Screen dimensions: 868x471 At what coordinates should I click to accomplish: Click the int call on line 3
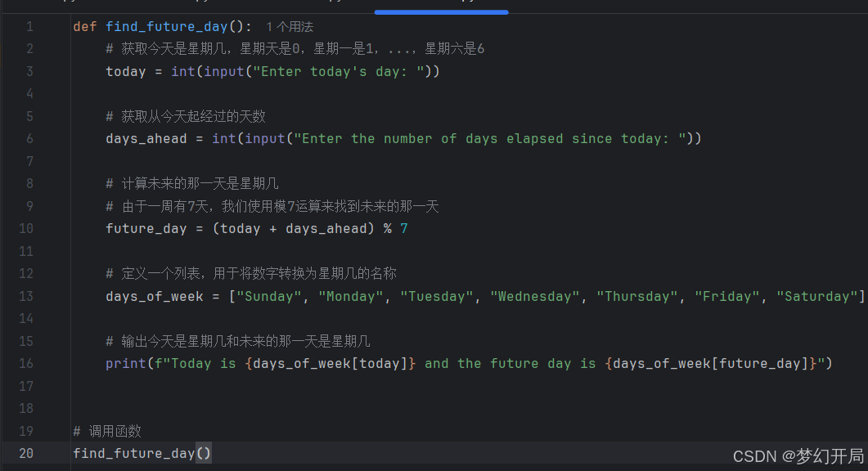click(182, 71)
